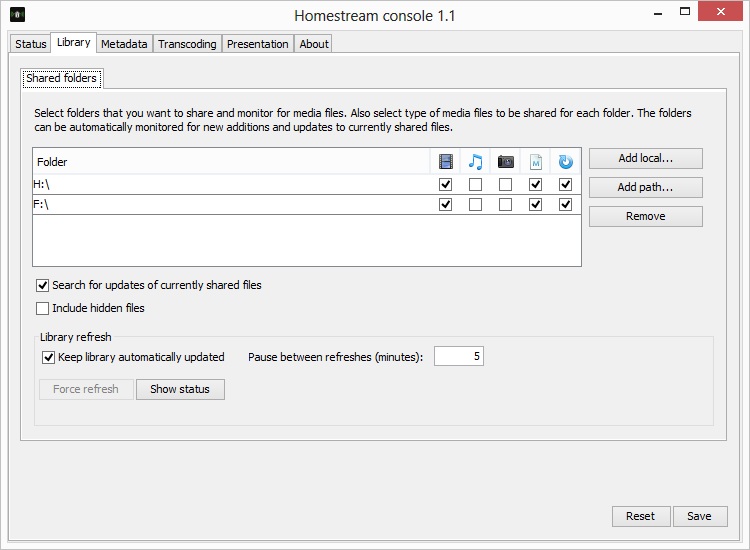
Task: Open library Show status button
Action: pyautogui.click(x=180, y=389)
